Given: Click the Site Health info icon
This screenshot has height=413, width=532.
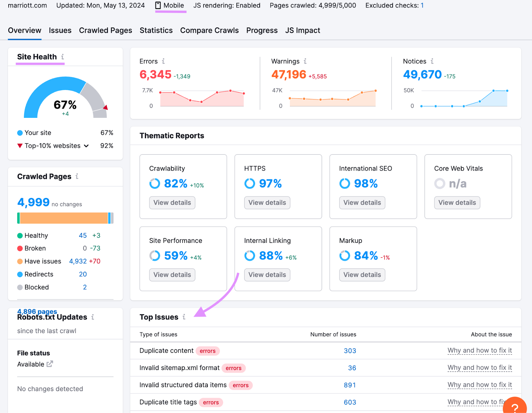Looking at the screenshot, I should (x=62, y=57).
